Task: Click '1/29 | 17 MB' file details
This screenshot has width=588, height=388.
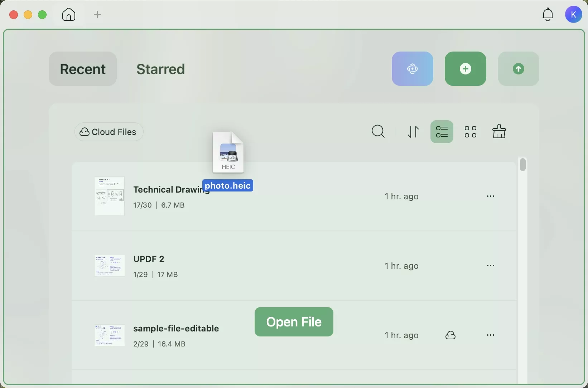Action: [x=155, y=275]
